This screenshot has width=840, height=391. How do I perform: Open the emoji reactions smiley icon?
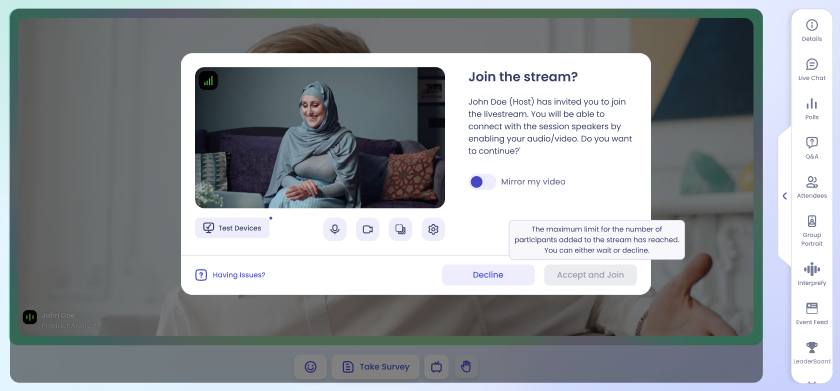(310, 367)
